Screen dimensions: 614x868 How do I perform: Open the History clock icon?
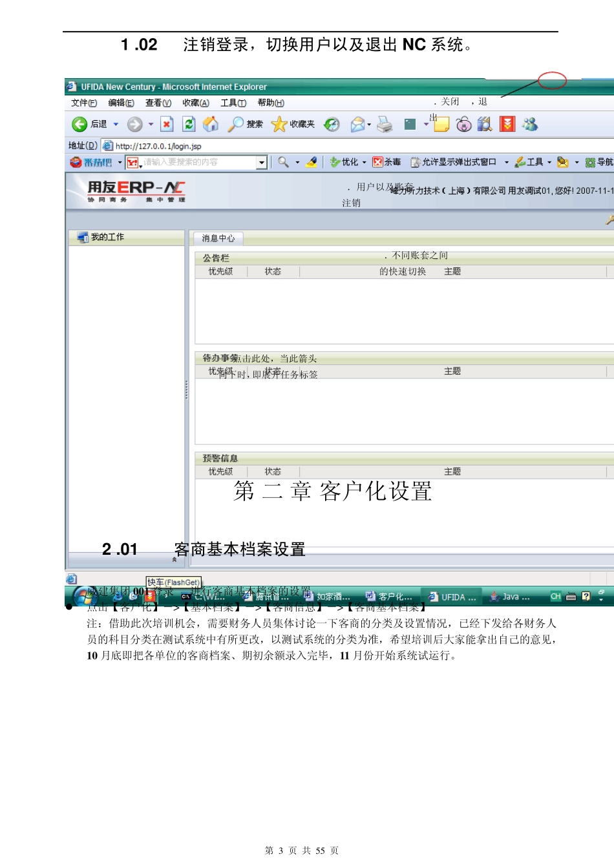(x=332, y=124)
